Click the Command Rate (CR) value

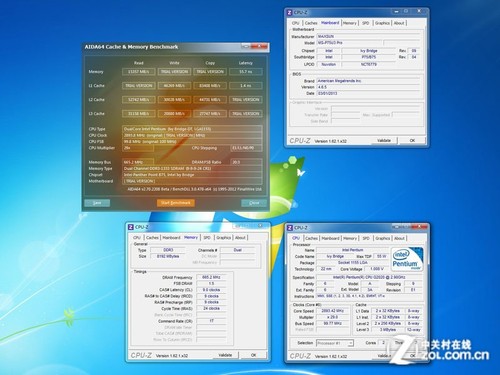pyautogui.click(x=211, y=321)
